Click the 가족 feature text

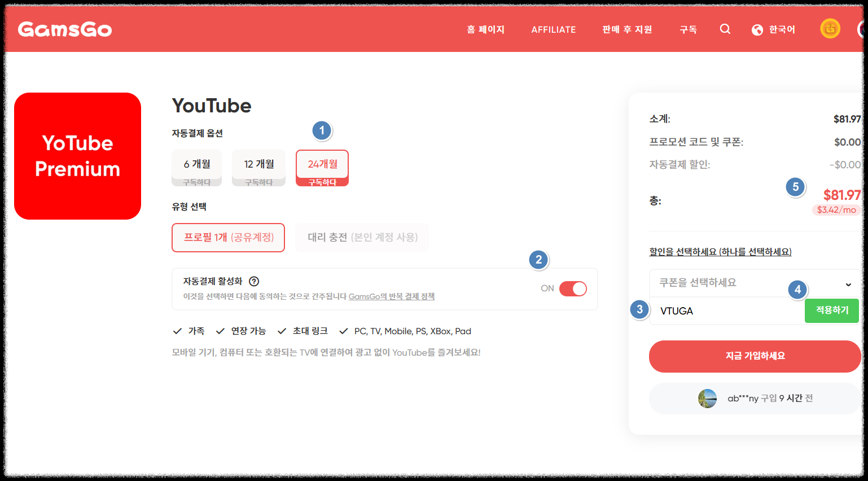point(196,331)
